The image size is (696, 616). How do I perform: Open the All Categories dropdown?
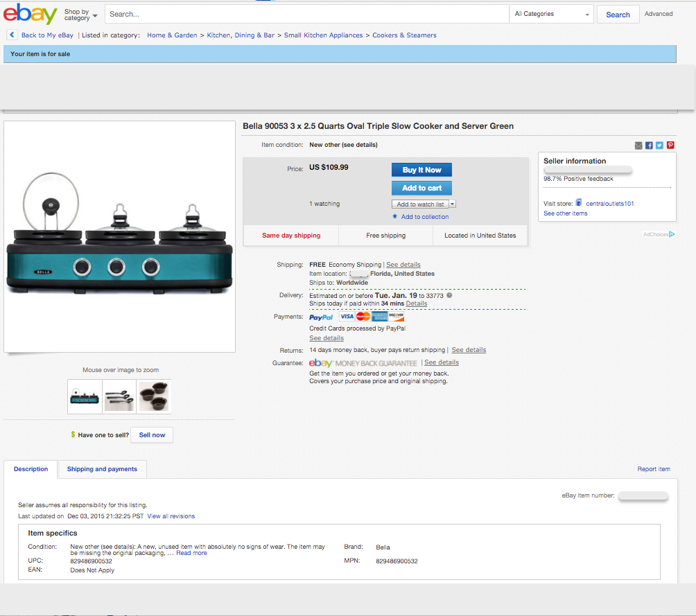pyautogui.click(x=552, y=14)
